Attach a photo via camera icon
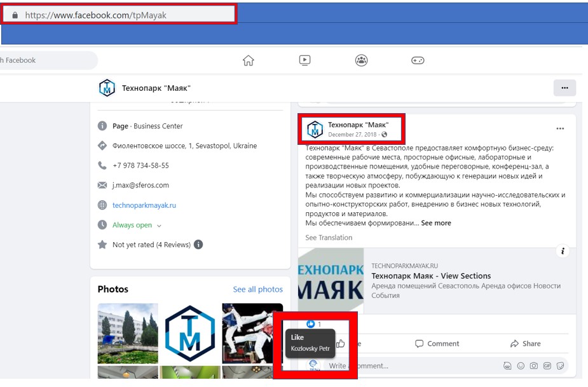This screenshot has width=588, height=387. click(533, 365)
